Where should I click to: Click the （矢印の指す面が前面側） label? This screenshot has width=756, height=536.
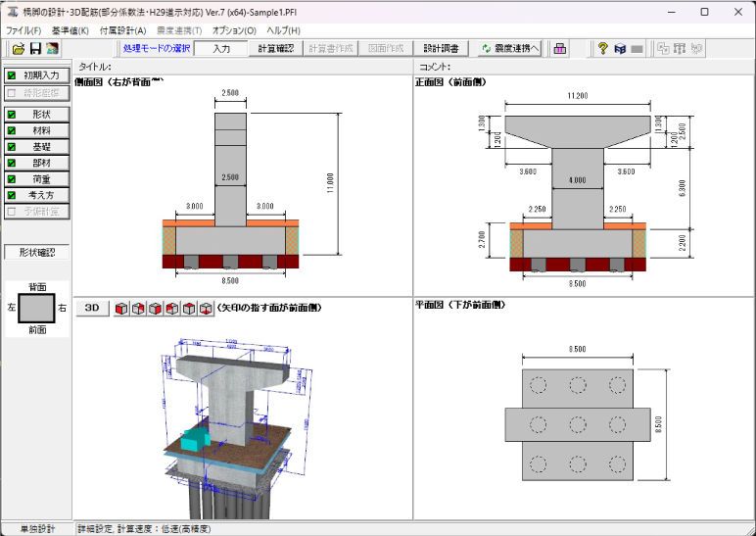pyautogui.click(x=270, y=308)
